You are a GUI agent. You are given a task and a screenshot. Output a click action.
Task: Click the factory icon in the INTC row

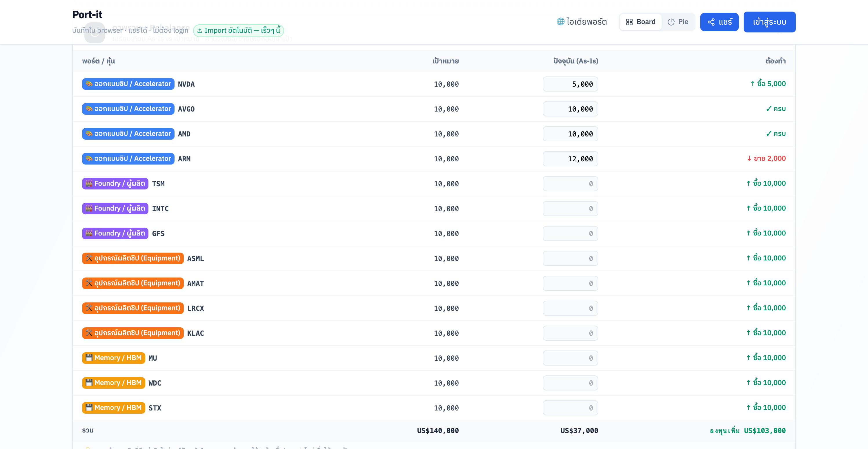pos(89,208)
